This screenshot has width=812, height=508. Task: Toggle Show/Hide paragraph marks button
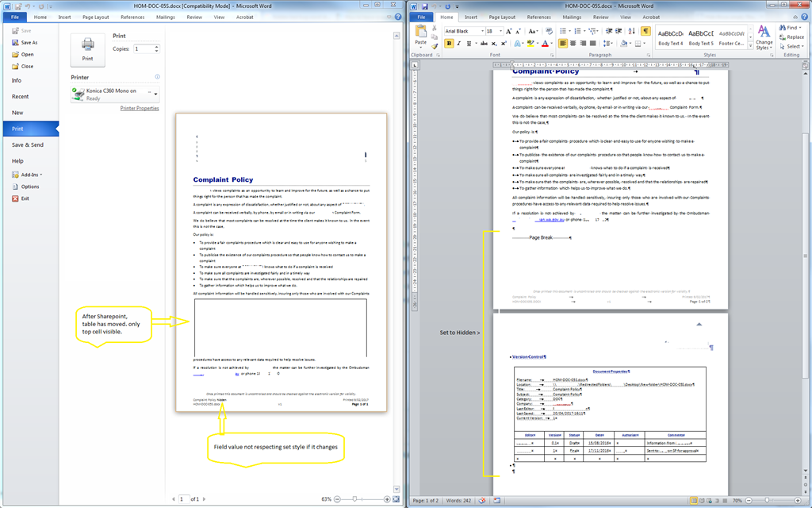tap(645, 31)
